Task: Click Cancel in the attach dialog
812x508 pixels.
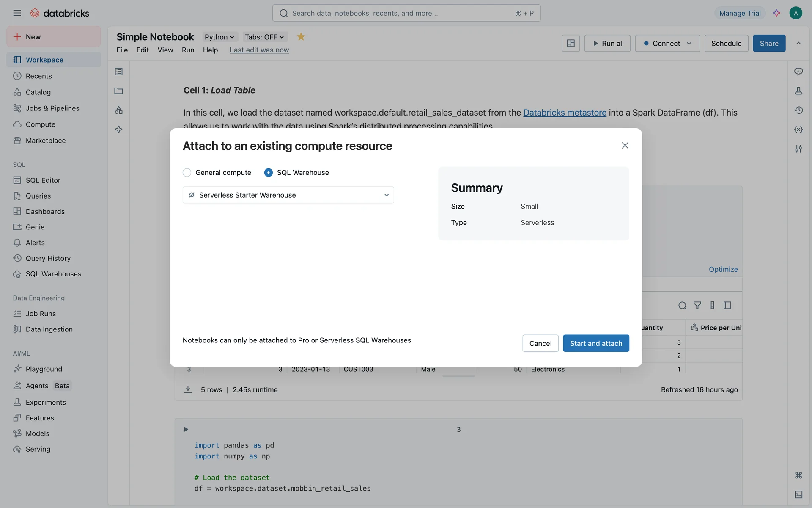Action: point(540,343)
